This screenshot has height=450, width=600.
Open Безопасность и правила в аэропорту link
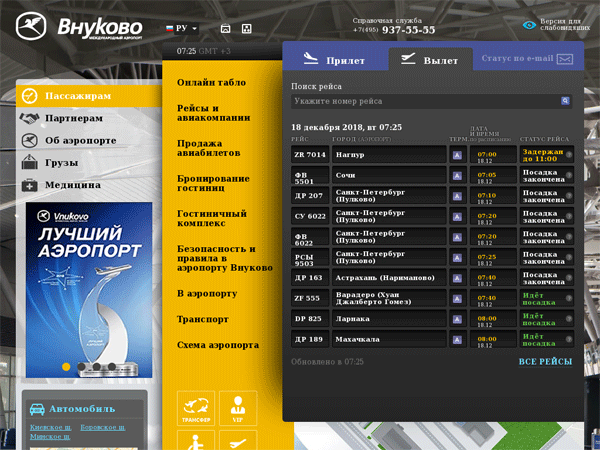click(225, 258)
